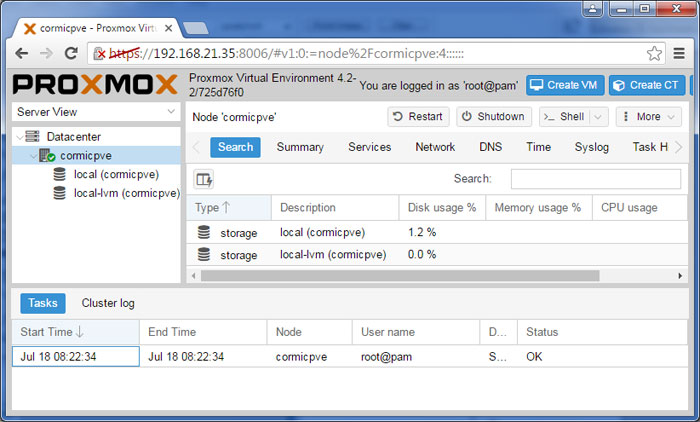The height and width of the screenshot is (422, 700).
Task: Sort tasks by Node column
Action: pyautogui.click(x=309, y=332)
